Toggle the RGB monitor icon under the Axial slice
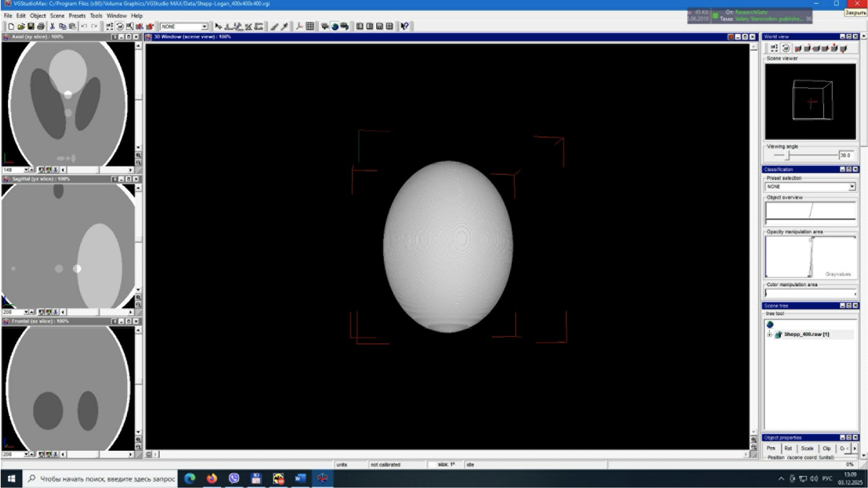The image size is (868, 488). point(48,170)
